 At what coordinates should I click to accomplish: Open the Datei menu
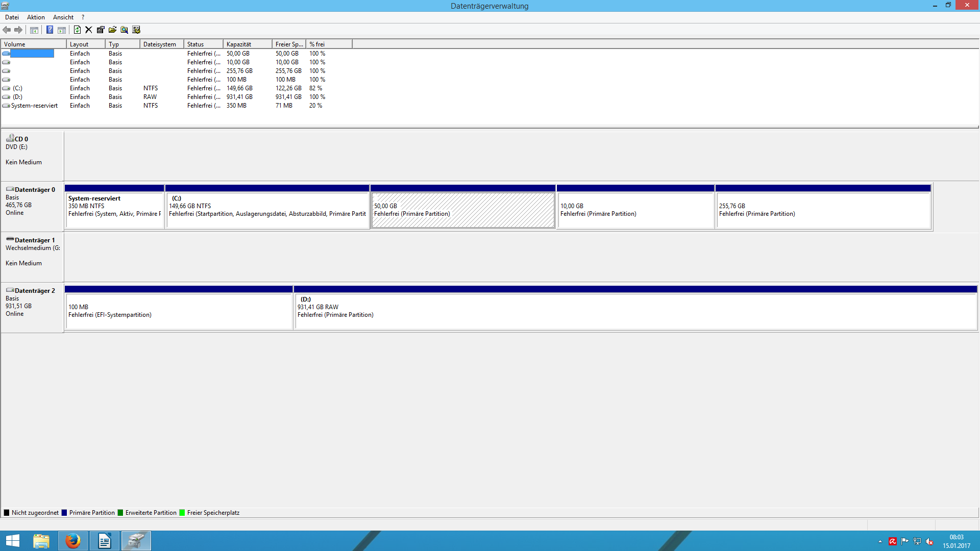coord(12,17)
